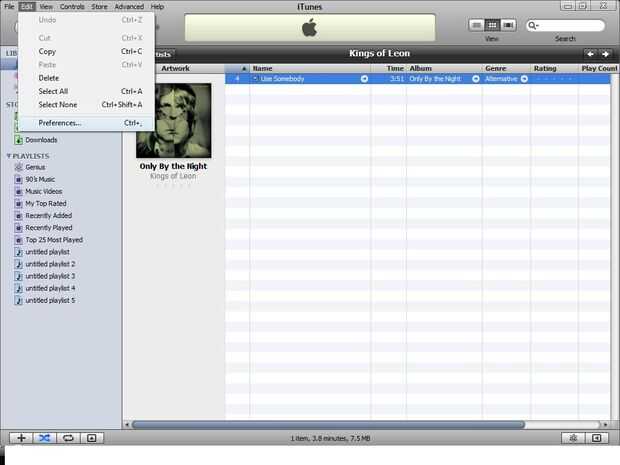Go forward with the right arrow button

(x=605, y=54)
